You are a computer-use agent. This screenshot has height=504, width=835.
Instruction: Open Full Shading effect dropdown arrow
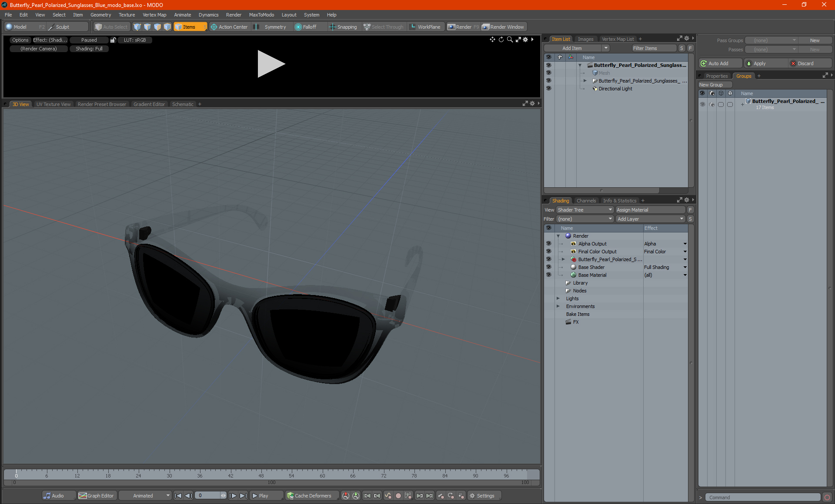pyautogui.click(x=685, y=267)
